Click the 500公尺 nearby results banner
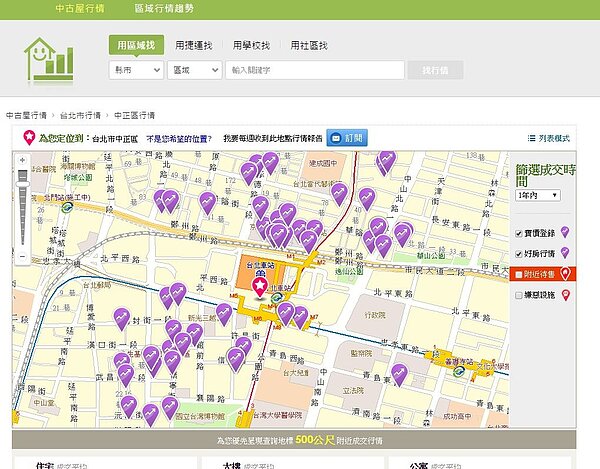 click(294, 440)
